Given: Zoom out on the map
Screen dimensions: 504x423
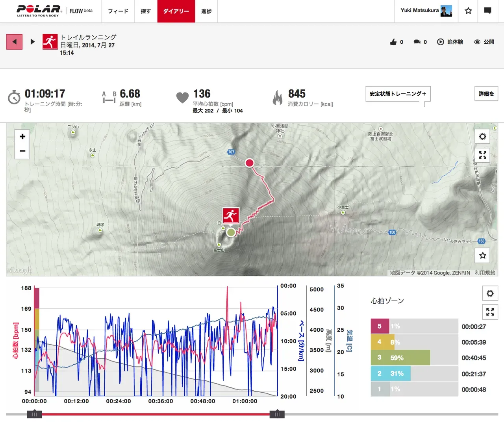Looking at the screenshot, I should point(22,151).
